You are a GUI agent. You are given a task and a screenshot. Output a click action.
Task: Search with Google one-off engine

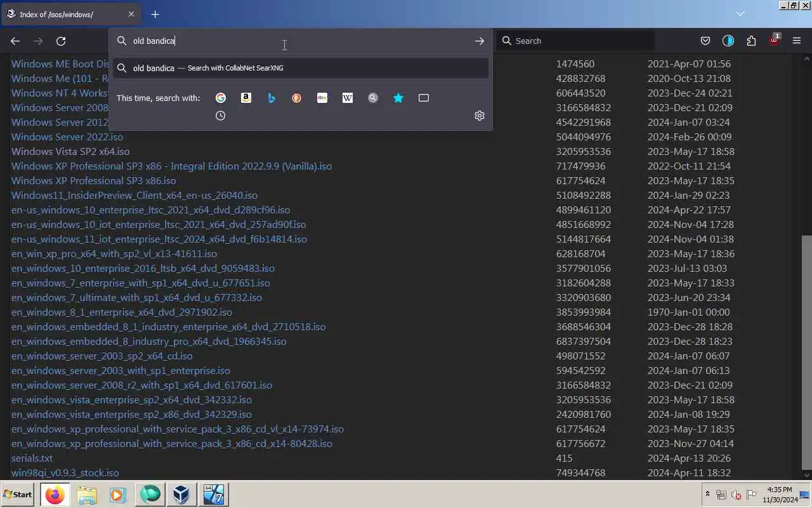221,98
